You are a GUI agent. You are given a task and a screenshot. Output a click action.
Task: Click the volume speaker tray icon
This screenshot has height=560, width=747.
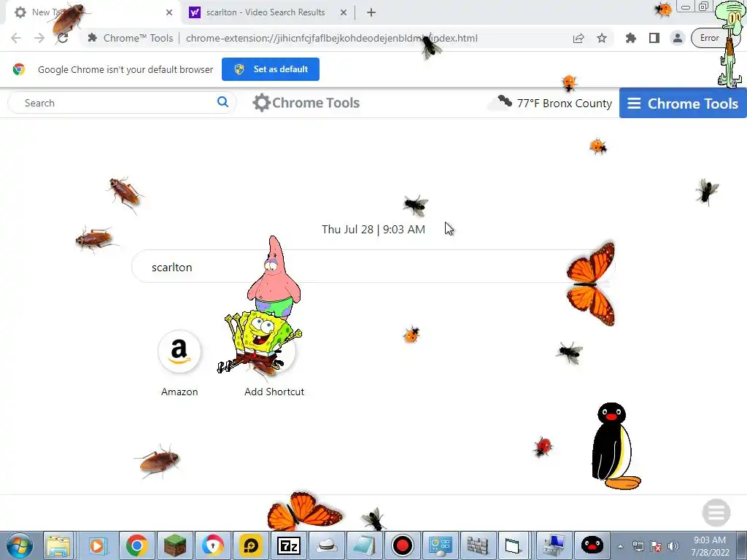673,547
